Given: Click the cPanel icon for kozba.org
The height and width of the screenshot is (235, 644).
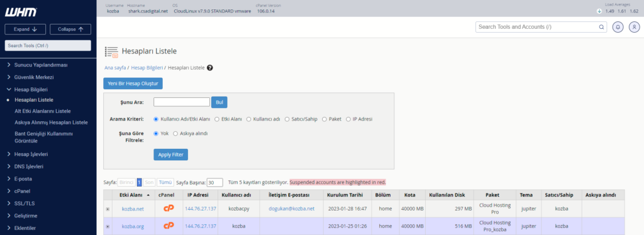Looking at the screenshot, I should click(x=169, y=226).
